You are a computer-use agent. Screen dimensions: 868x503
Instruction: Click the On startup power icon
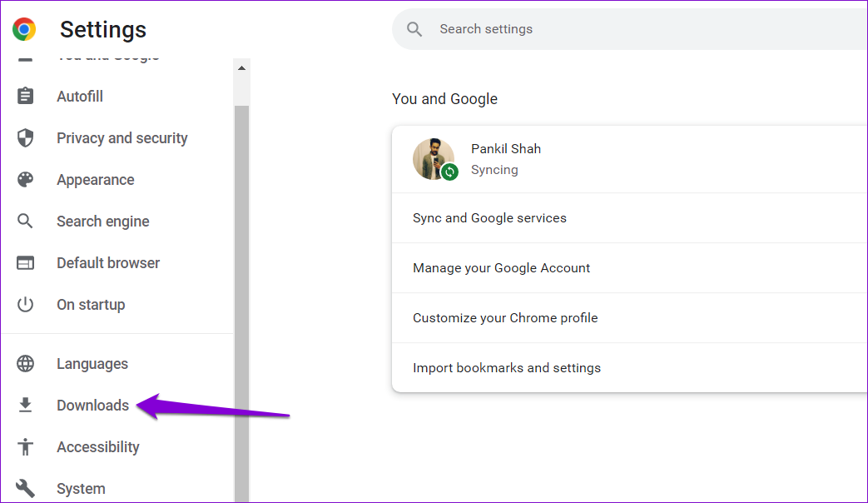pos(25,304)
